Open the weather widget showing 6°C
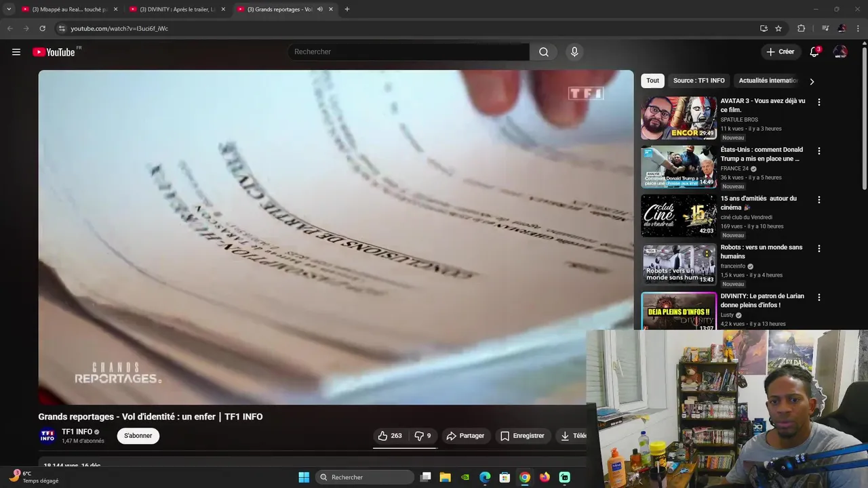Screen dimensions: 868x488 pyautogui.click(x=34, y=476)
